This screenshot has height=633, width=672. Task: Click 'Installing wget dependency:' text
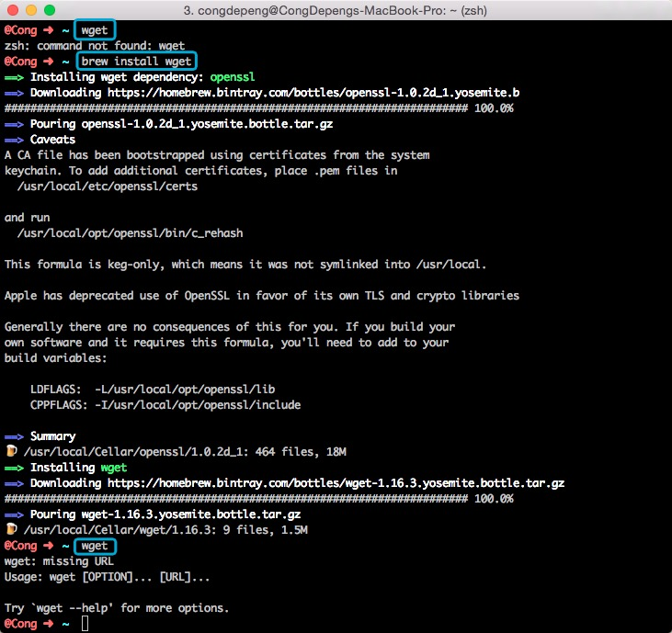117,77
